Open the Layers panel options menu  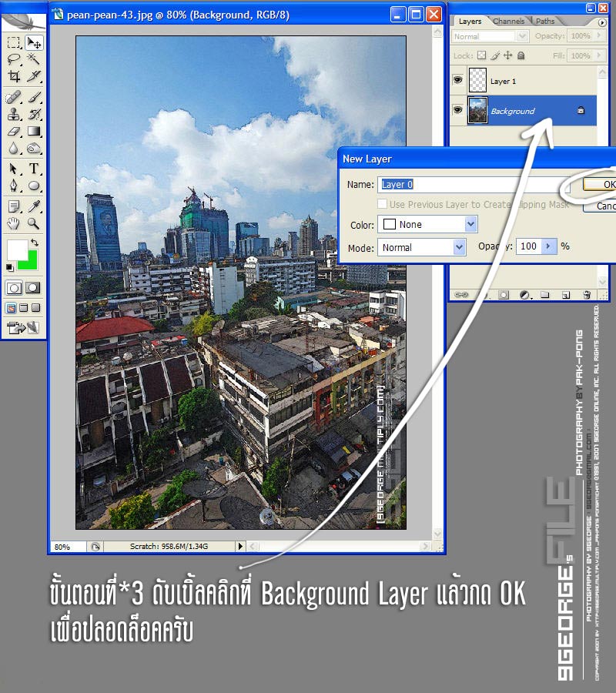(602, 22)
